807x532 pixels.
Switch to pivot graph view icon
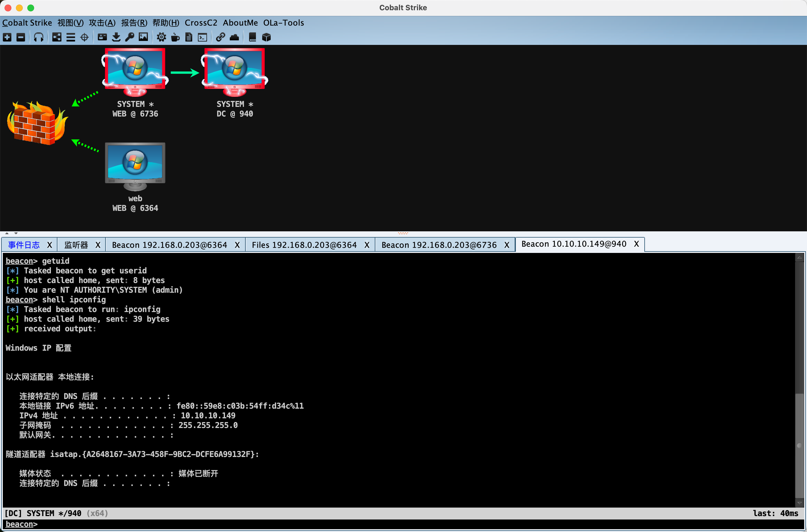click(x=57, y=37)
